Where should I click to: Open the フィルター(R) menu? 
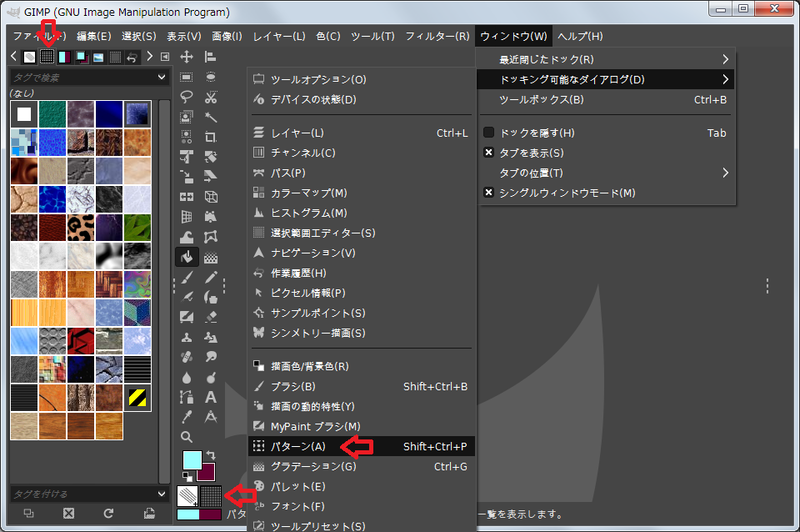[x=437, y=36]
